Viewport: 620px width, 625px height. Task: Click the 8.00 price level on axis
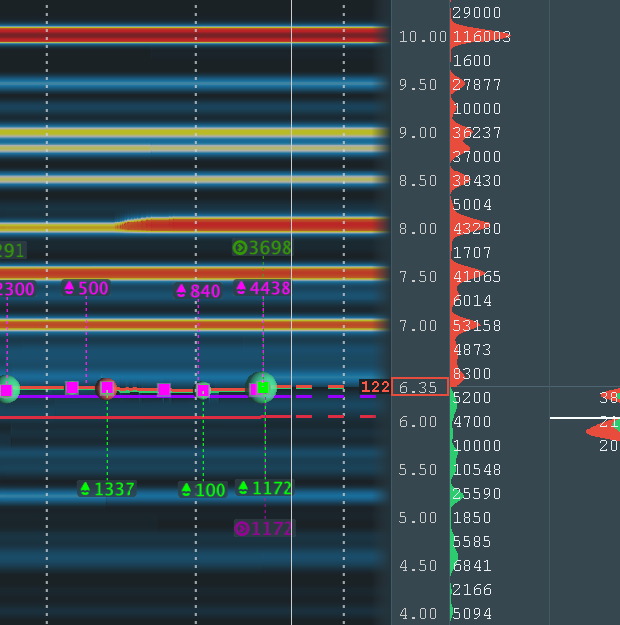click(x=418, y=229)
